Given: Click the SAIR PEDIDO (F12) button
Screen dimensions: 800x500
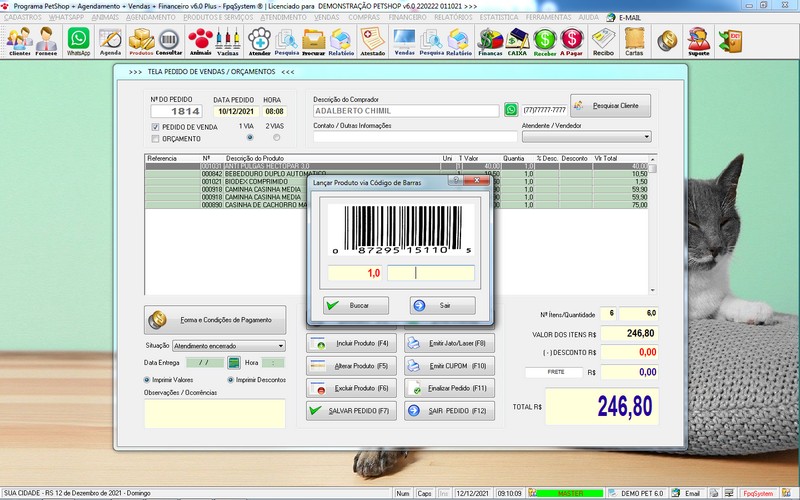Looking at the screenshot, I should click(x=449, y=411).
